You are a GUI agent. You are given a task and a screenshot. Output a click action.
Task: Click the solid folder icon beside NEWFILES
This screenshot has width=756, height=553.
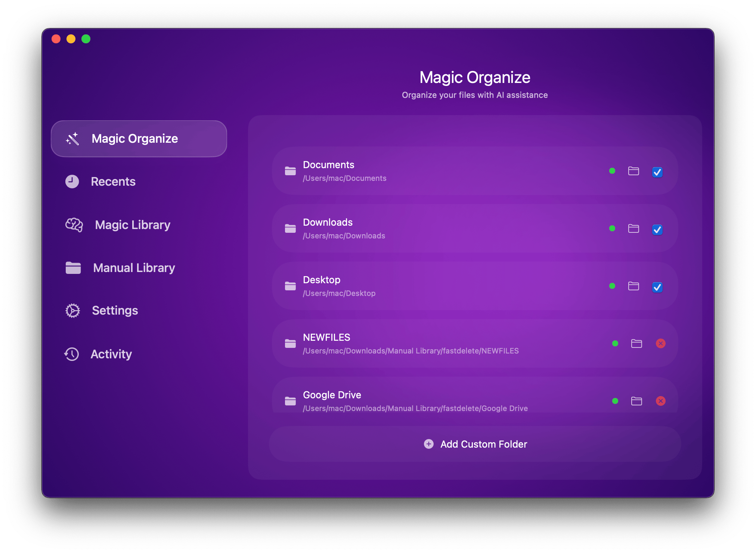click(x=290, y=344)
